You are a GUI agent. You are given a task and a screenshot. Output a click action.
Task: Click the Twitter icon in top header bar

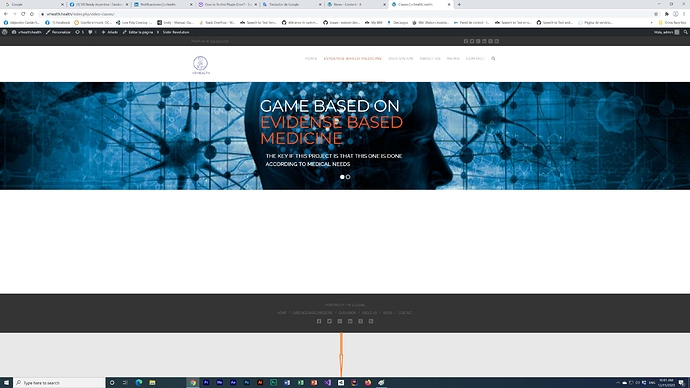[472, 41]
